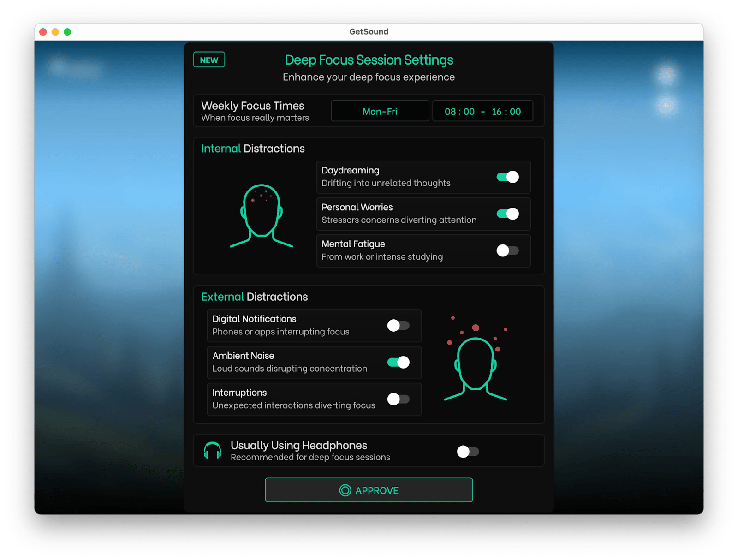
Task: Select the 16:00 end time
Action: click(x=506, y=112)
